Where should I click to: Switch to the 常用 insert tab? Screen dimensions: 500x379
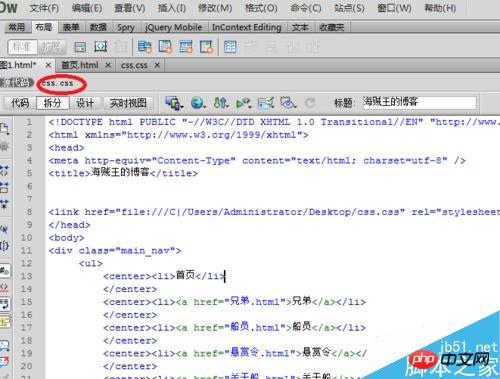click(17, 27)
